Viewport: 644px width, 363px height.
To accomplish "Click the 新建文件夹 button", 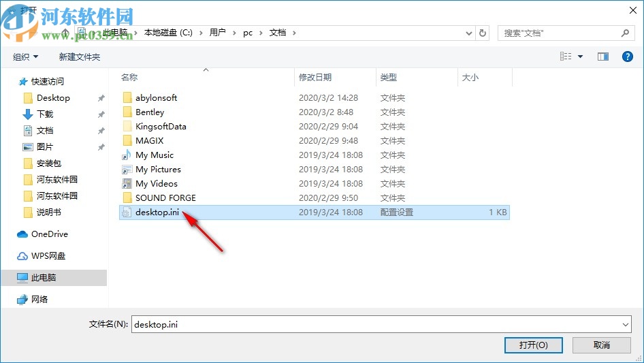I will tap(80, 57).
